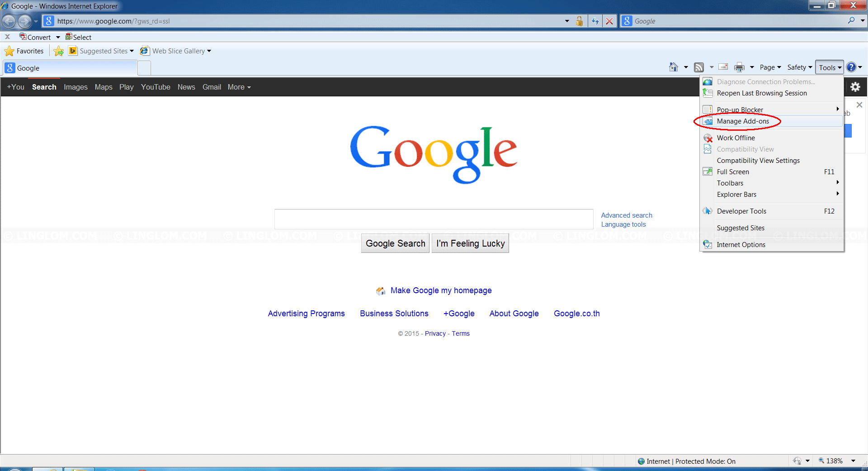Toggle Suggested Sites menu entry
The height and width of the screenshot is (471, 868).
pyautogui.click(x=772, y=228)
